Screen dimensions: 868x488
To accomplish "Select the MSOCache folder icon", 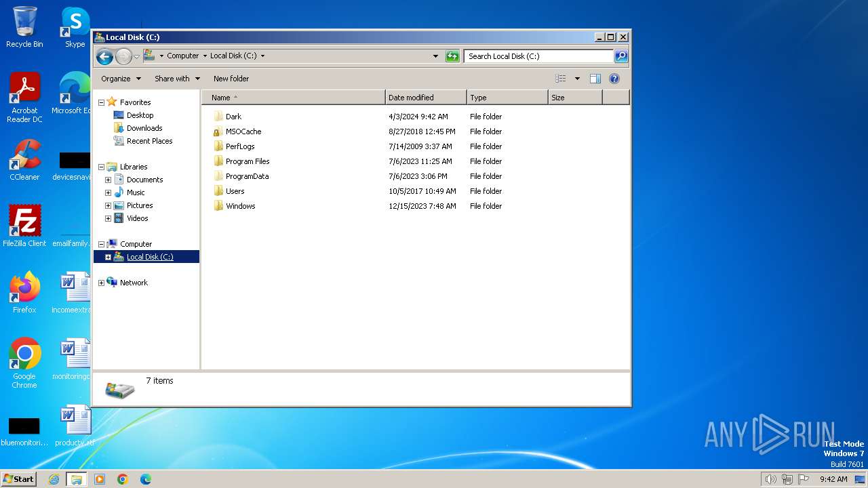I will pos(218,131).
